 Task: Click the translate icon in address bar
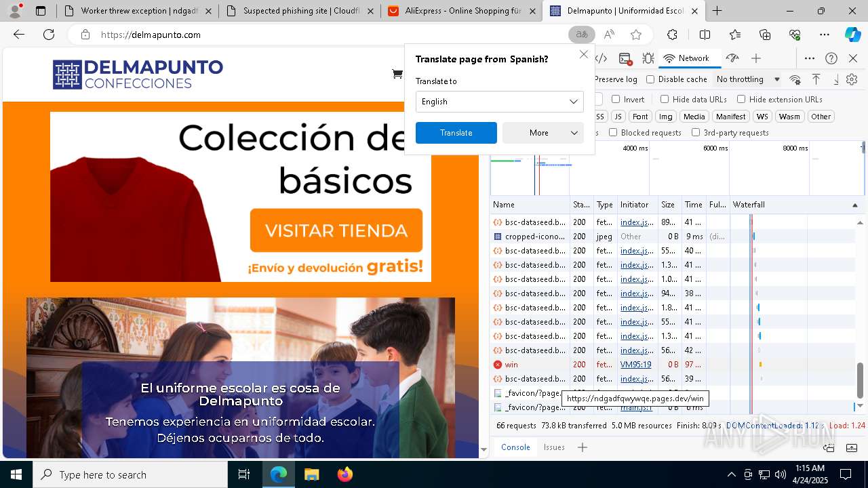(582, 35)
